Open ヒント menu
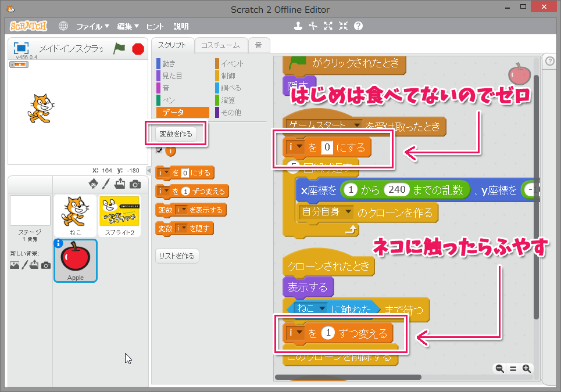Image resolution: width=561 pixels, height=392 pixels. 155,27
